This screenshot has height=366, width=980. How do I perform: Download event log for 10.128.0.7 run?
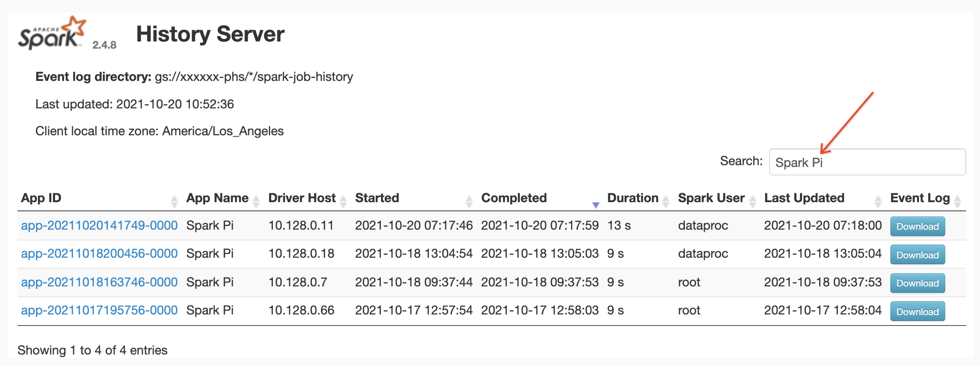(917, 283)
